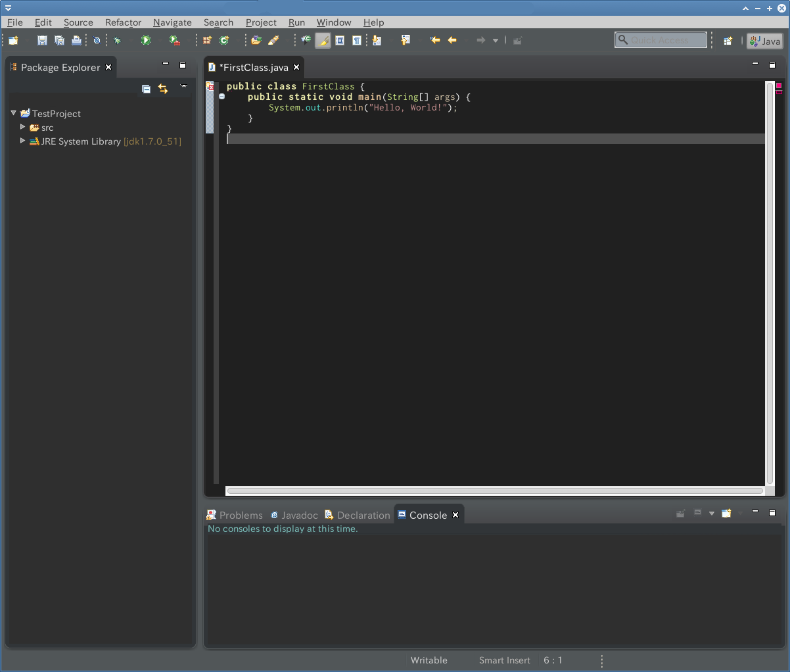
Task: Open the Search dialog icon
Action: (274, 40)
